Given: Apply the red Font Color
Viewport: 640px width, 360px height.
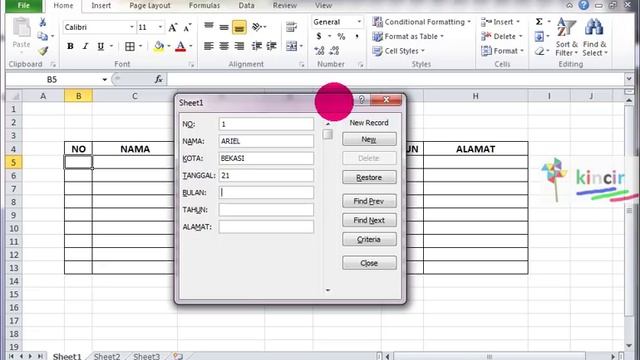Looking at the screenshot, I should coord(180,46).
